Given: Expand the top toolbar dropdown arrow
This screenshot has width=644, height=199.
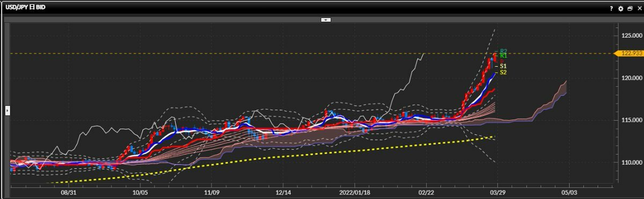Looking at the screenshot, I should point(325,19).
